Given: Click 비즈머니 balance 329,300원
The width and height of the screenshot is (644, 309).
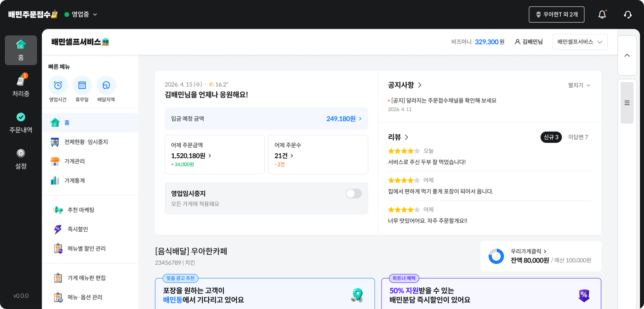Looking at the screenshot, I should (x=478, y=42).
